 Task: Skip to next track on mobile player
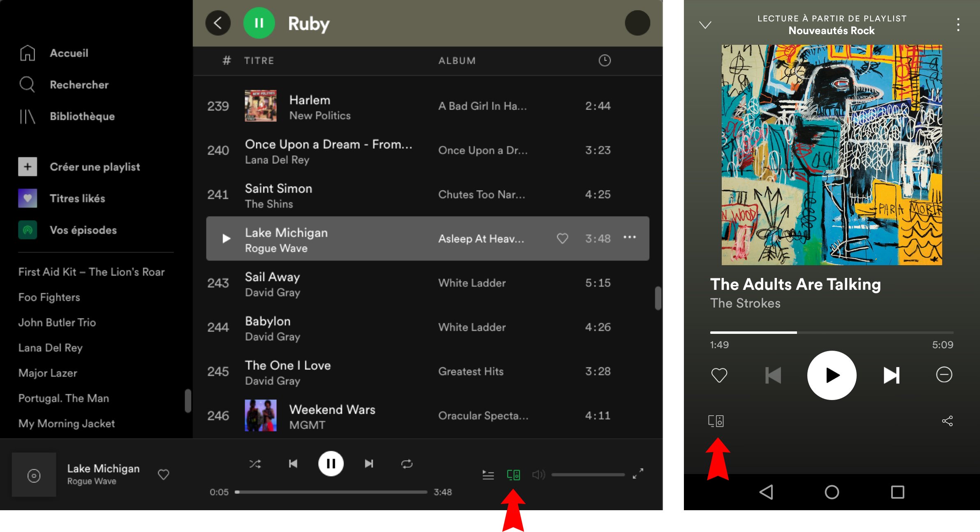891,375
